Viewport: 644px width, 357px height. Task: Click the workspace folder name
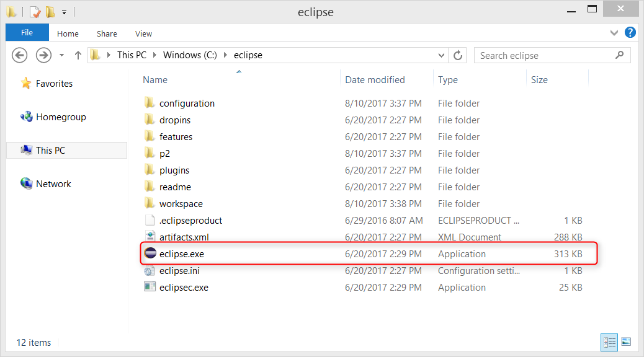coord(181,204)
